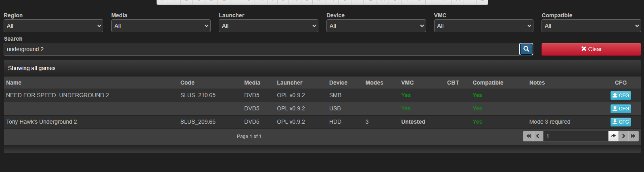The image size is (644, 172).
Task: Open the VMC filter dropdown
Action: [x=483, y=26]
